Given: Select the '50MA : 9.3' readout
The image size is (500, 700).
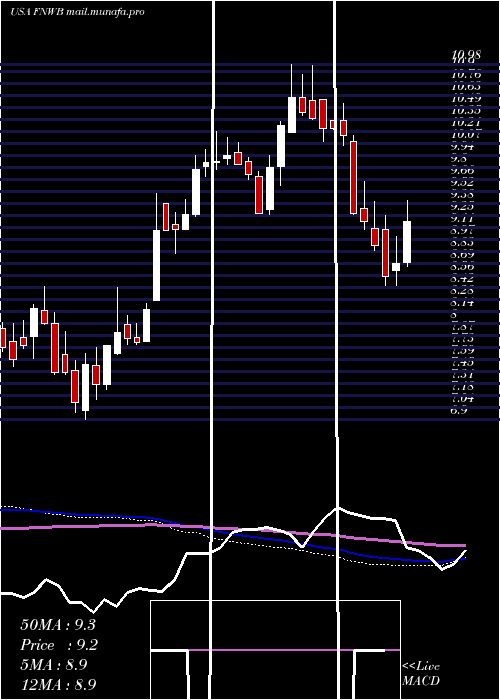Looking at the screenshot, I should pos(58,625).
